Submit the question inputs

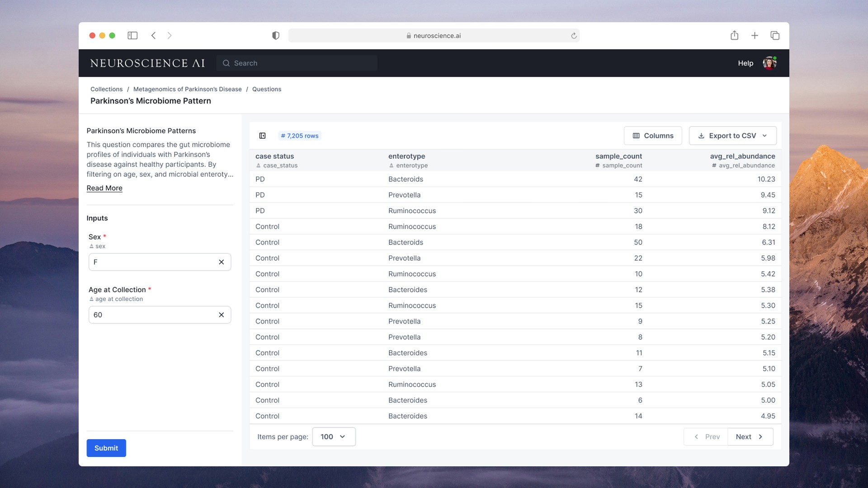[x=106, y=448]
